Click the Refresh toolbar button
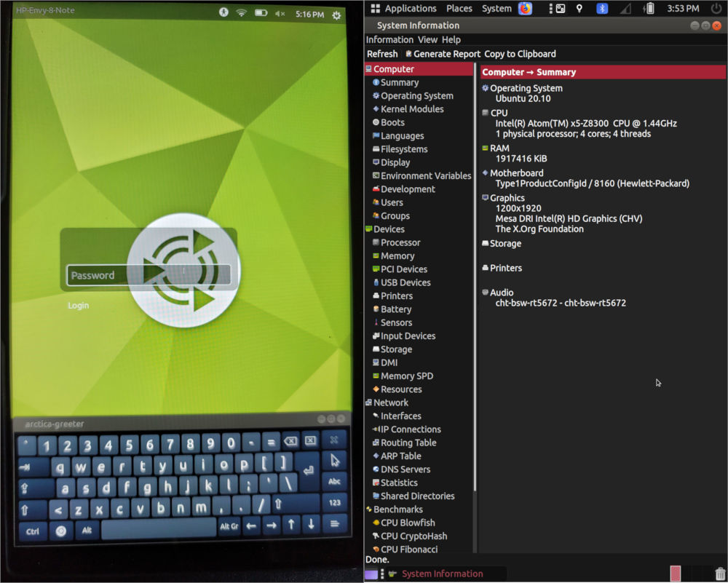The width and height of the screenshot is (728, 583). (382, 54)
